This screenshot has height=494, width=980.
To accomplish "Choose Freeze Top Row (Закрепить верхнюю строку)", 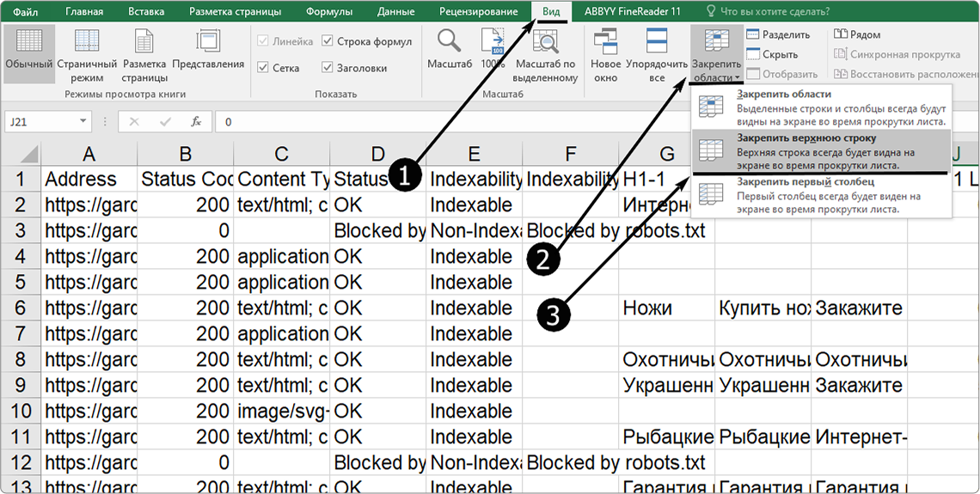I will 822,150.
